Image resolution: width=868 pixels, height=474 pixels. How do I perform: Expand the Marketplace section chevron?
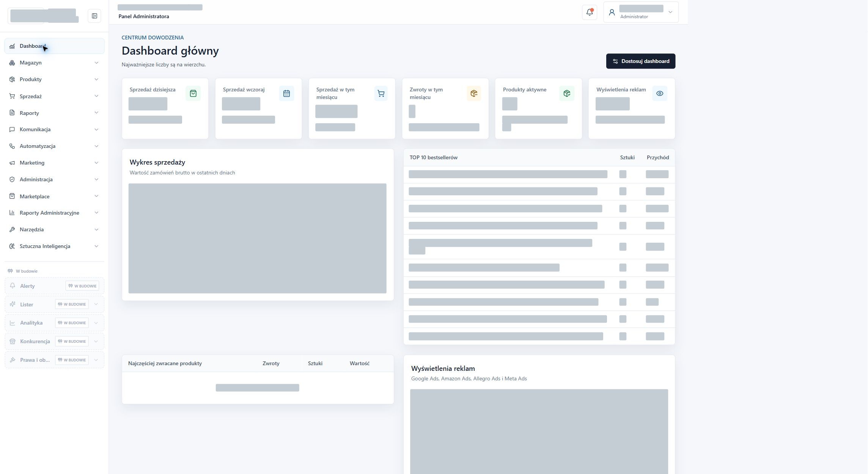[96, 196]
